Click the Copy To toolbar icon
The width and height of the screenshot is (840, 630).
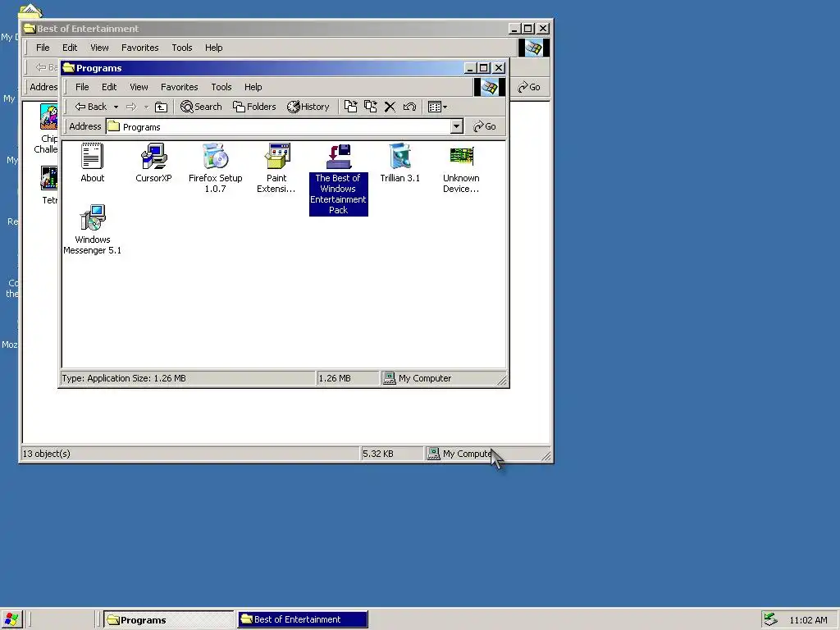pyautogui.click(x=370, y=107)
